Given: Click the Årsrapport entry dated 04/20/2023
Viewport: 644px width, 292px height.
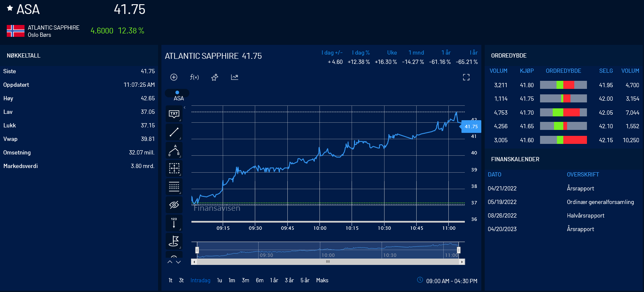Looking at the screenshot, I should coord(581,229).
